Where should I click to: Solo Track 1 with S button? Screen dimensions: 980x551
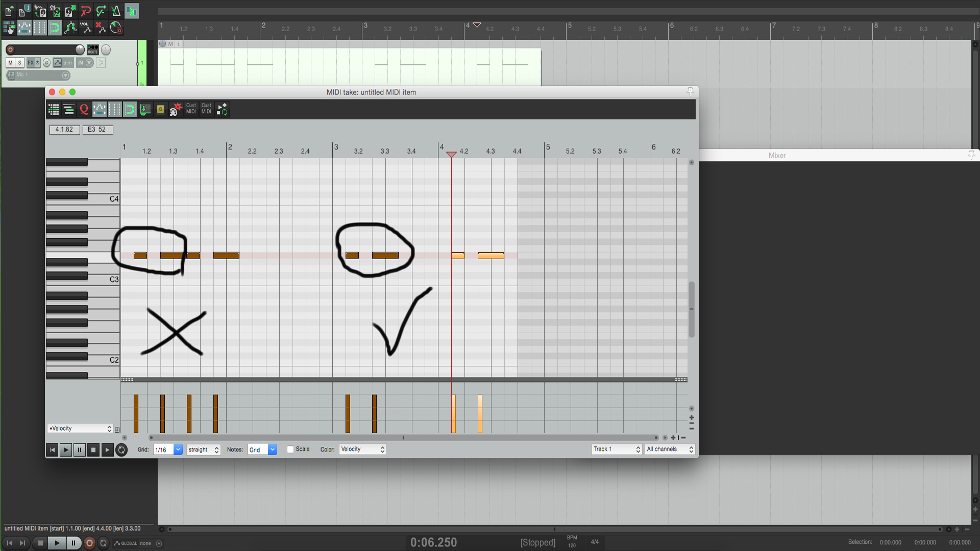pyautogui.click(x=19, y=63)
